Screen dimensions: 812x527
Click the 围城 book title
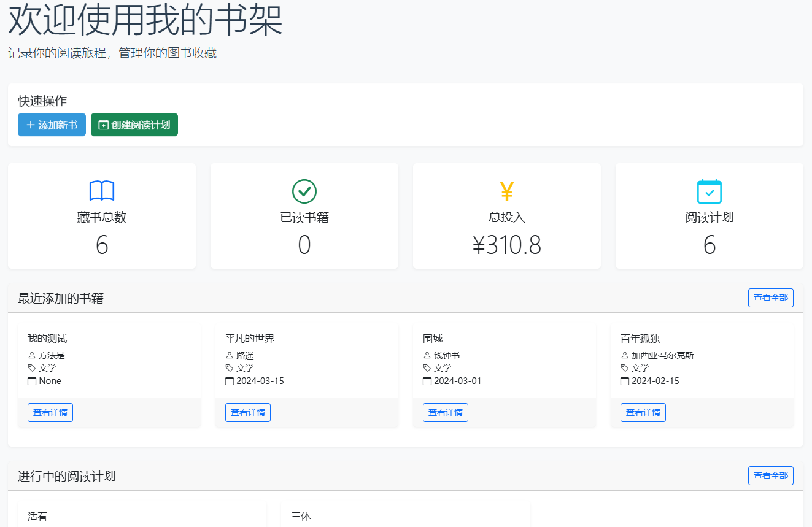click(x=433, y=339)
